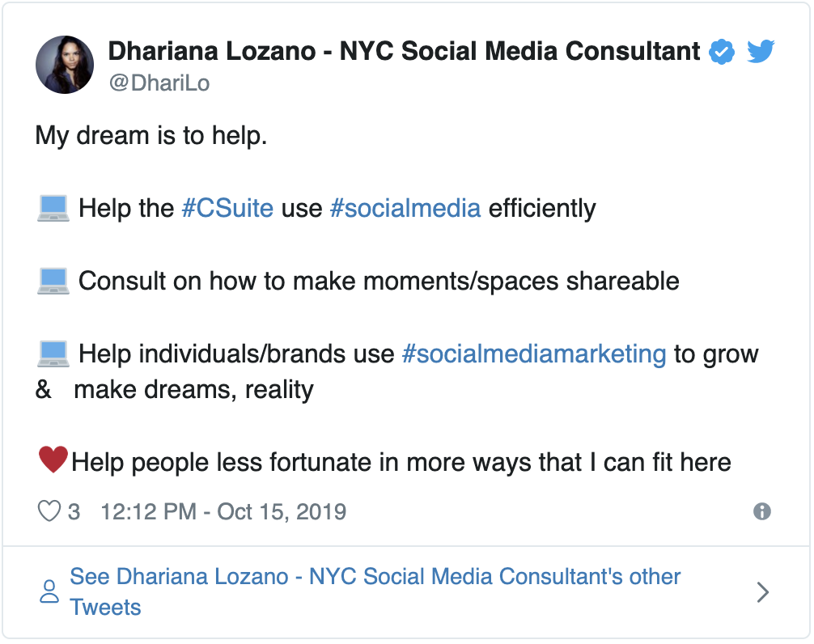This screenshot has width=814, height=644.
Task: Open the tweet info icon
Action: pos(761,511)
